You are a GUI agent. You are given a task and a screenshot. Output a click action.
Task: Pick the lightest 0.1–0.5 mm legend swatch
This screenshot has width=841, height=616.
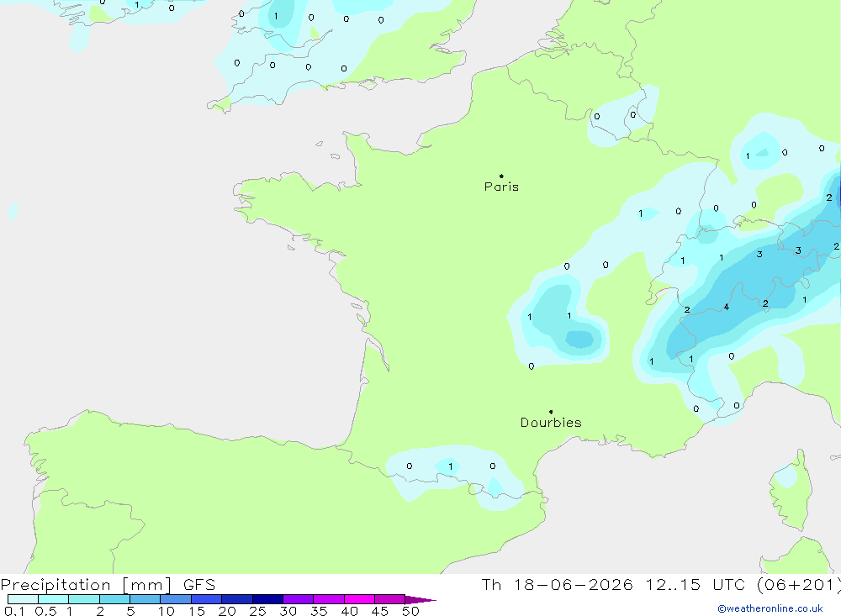point(23,599)
